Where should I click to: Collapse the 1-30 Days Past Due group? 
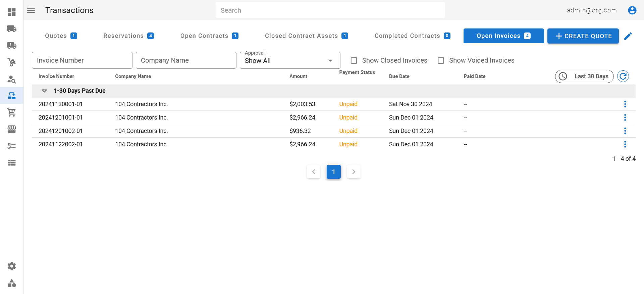point(44,91)
